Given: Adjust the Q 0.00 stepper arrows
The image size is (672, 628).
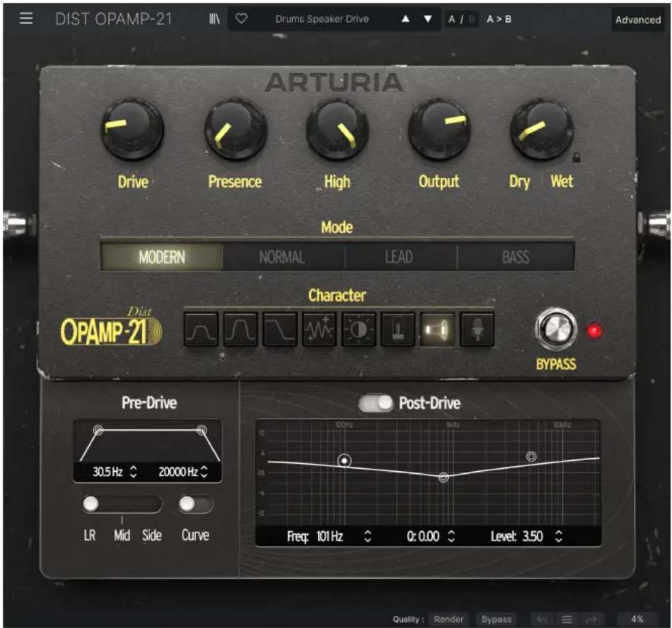Looking at the screenshot, I should click(x=451, y=536).
